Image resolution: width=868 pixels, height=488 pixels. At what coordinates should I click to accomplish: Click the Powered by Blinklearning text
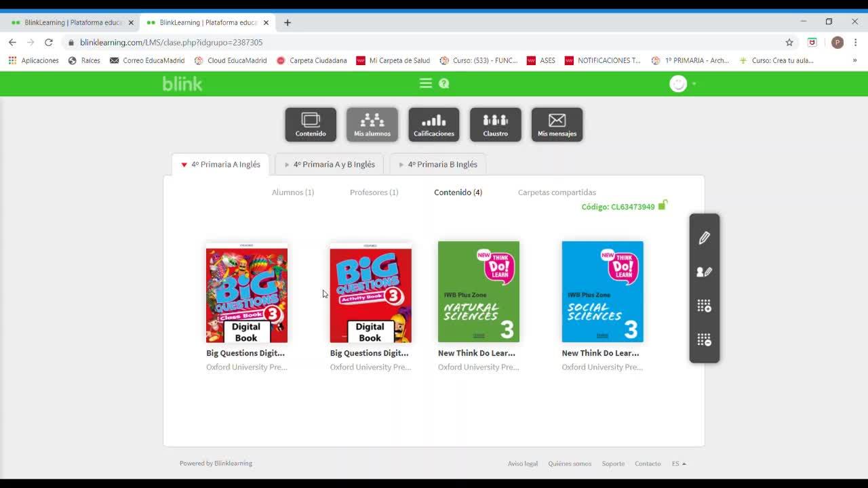point(216,464)
